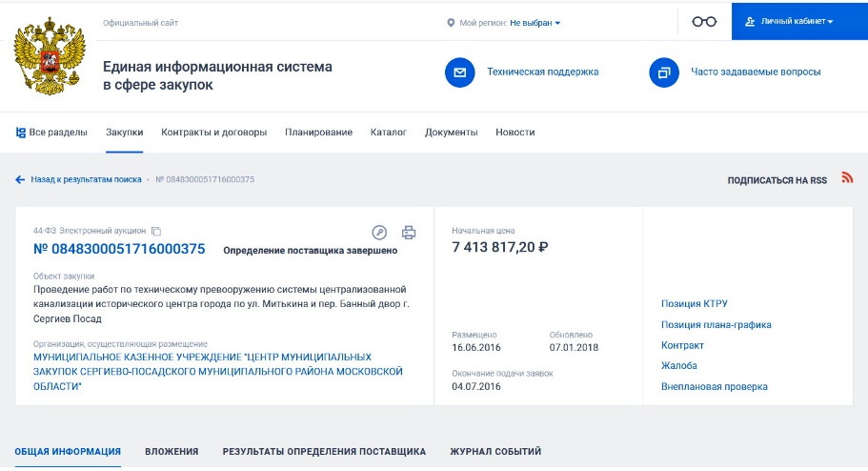Follow the Позиция КТРУ link
Viewport: 868px width, 471px height.
[695, 303]
